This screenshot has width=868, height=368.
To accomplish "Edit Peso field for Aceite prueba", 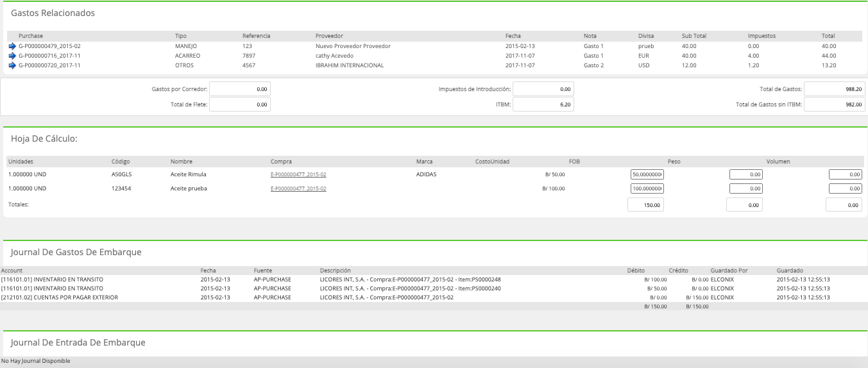I will point(746,188).
